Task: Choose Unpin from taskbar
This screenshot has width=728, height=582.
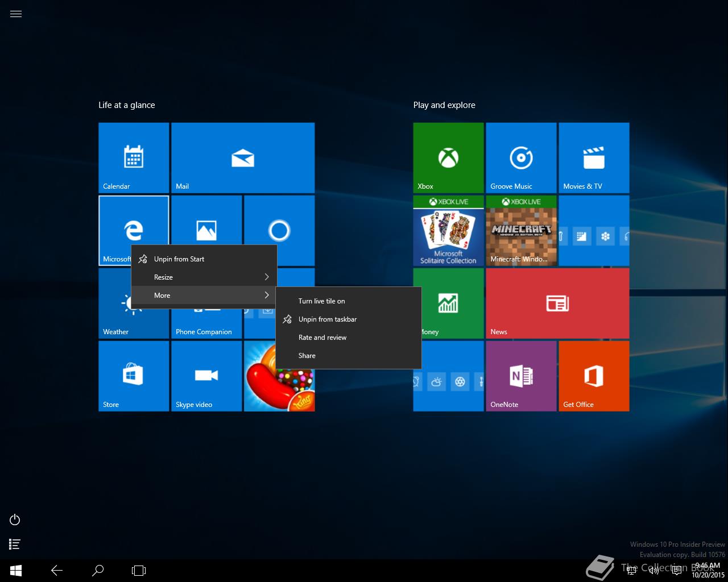Action: pos(349,319)
